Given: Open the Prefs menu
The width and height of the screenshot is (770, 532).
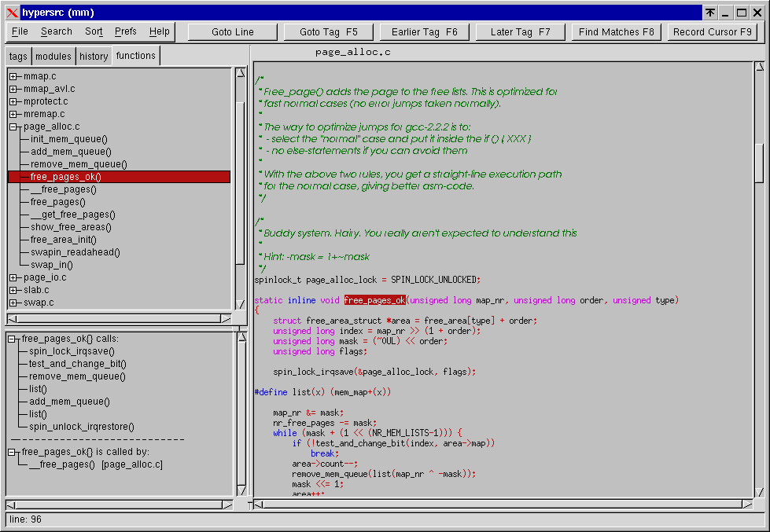Looking at the screenshot, I should pyautogui.click(x=125, y=31).
